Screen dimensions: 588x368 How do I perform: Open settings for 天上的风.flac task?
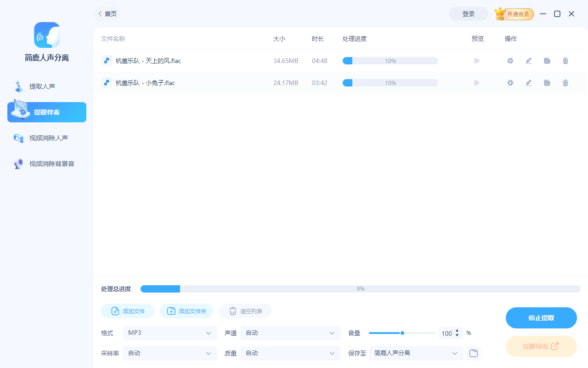pyautogui.click(x=510, y=60)
